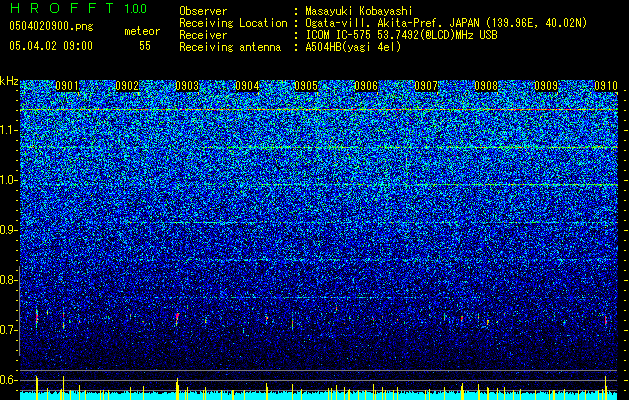This screenshot has height=400, width=629.
Task: Click the Observer label
Action: pos(203,11)
